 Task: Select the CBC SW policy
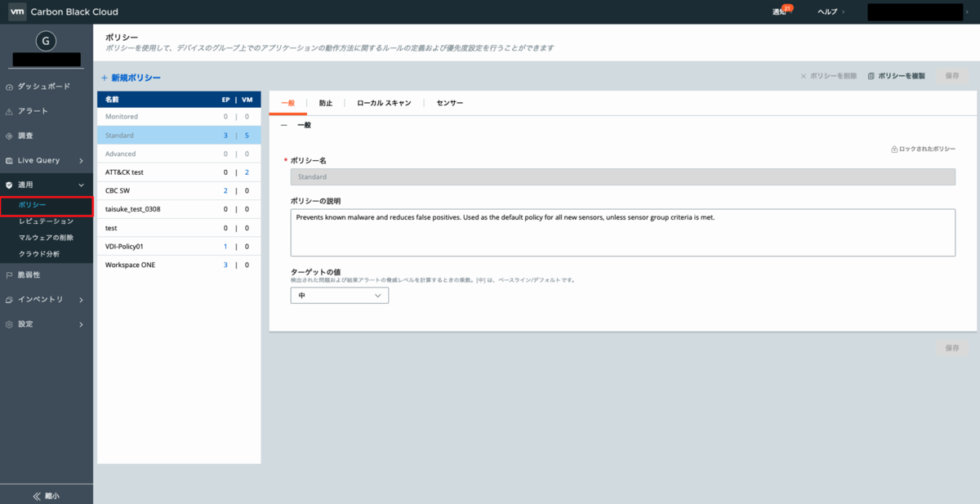click(179, 190)
